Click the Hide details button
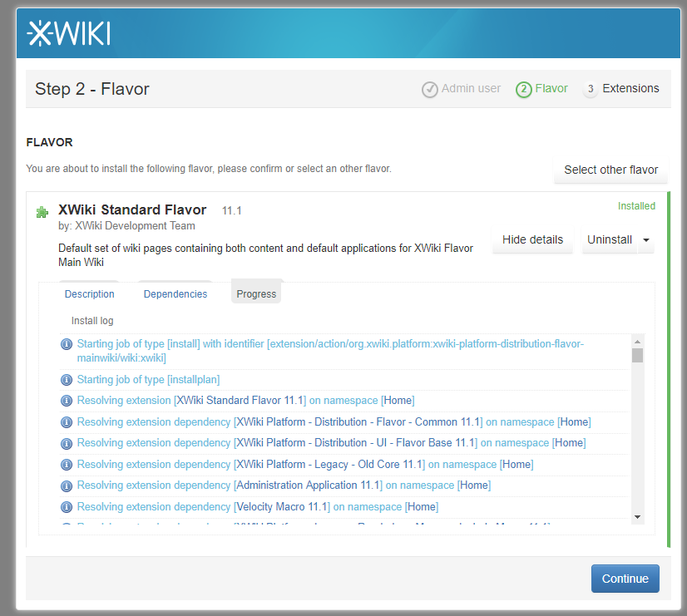The width and height of the screenshot is (687, 616). click(532, 240)
